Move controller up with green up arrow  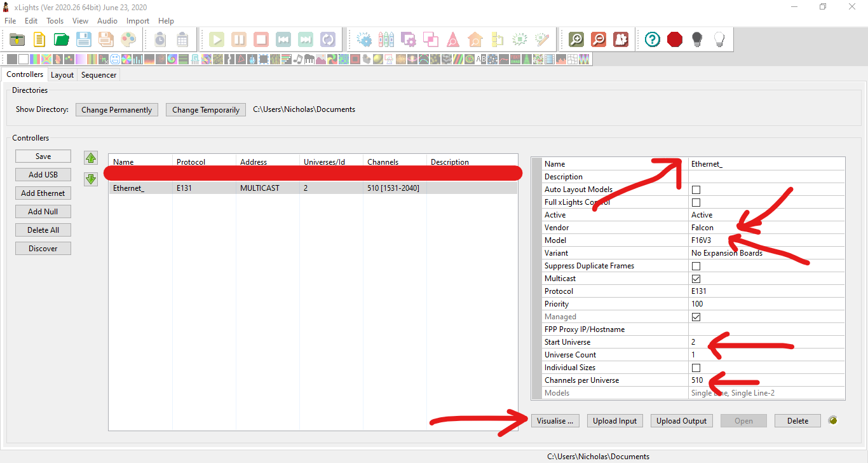click(x=91, y=157)
